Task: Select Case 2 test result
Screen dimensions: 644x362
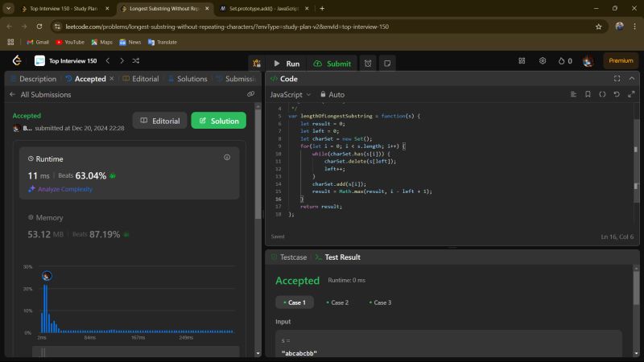Action: click(x=338, y=302)
